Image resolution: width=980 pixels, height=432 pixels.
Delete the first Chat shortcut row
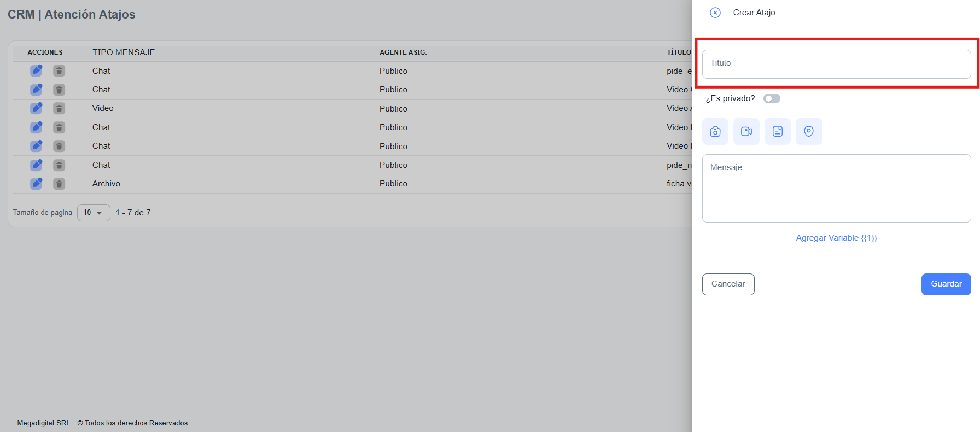[x=59, y=71]
